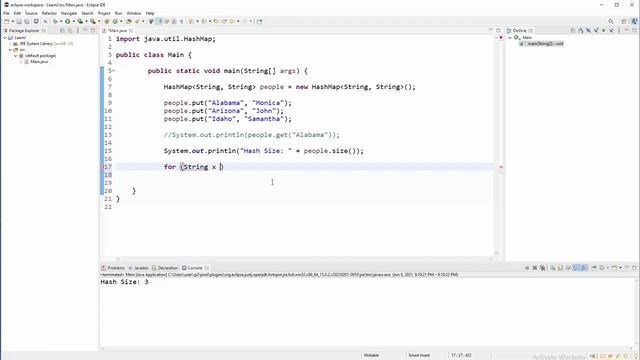Click Pin Console icon
640x360 pixels.
point(594,268)
